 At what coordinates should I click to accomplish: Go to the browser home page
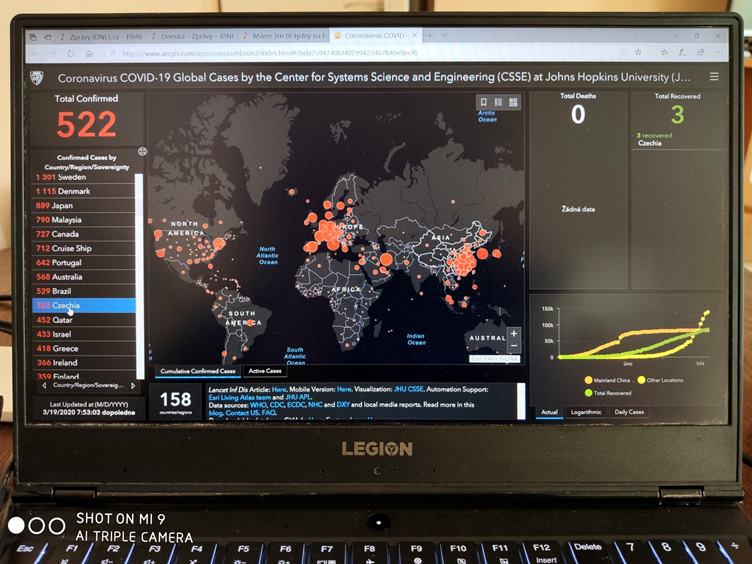pyautogui.click(x=89, y=53)
